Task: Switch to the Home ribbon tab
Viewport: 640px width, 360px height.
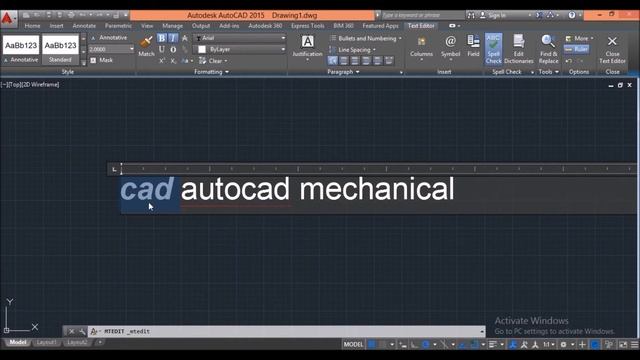Action: coord(32,26)
